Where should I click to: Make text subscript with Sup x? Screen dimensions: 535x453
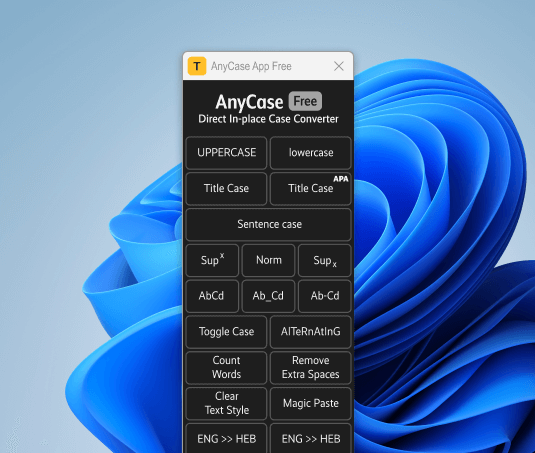point(324,260)
